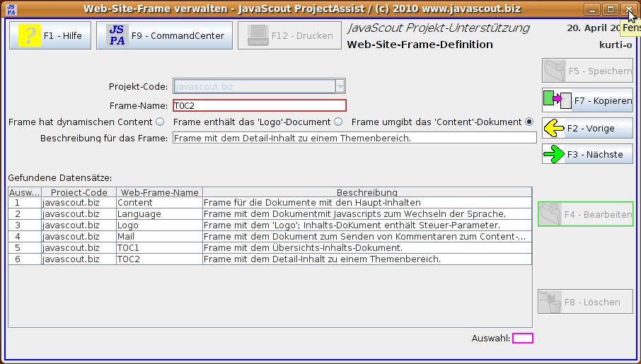
Task: Open the Projekt-Code dropdown arrow
Action: click(340, 87)
